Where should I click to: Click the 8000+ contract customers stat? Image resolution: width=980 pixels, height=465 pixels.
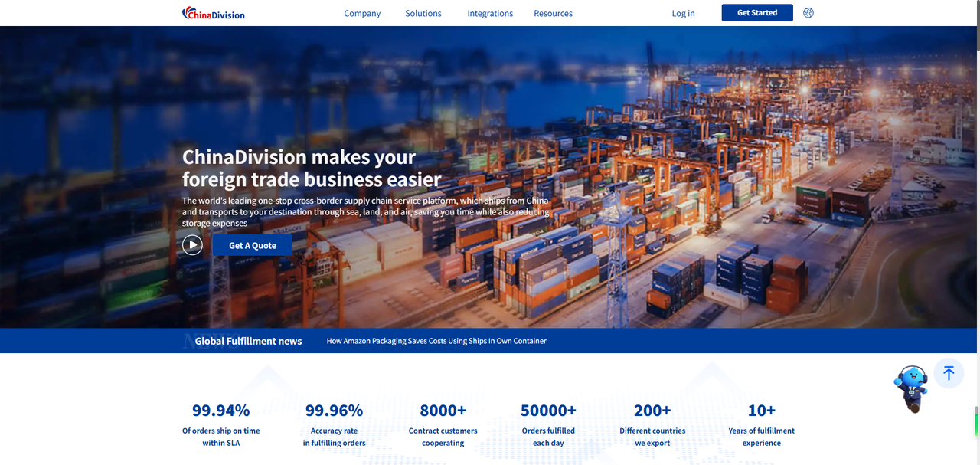pos(443,425)
